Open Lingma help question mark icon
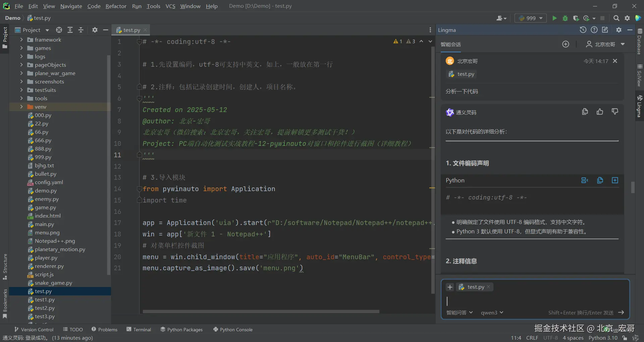Viewport: 644px width, 342px height. 594,30
